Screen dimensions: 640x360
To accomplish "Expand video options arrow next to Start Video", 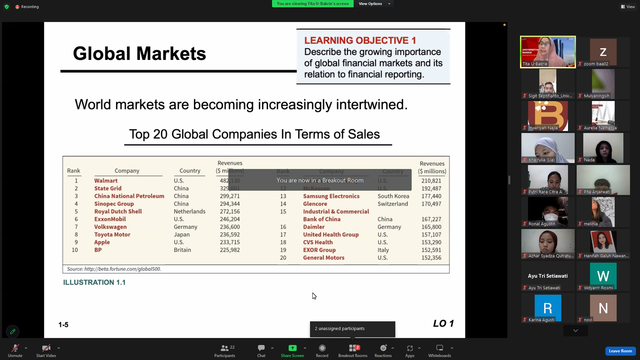I will (x=58, y=348).
